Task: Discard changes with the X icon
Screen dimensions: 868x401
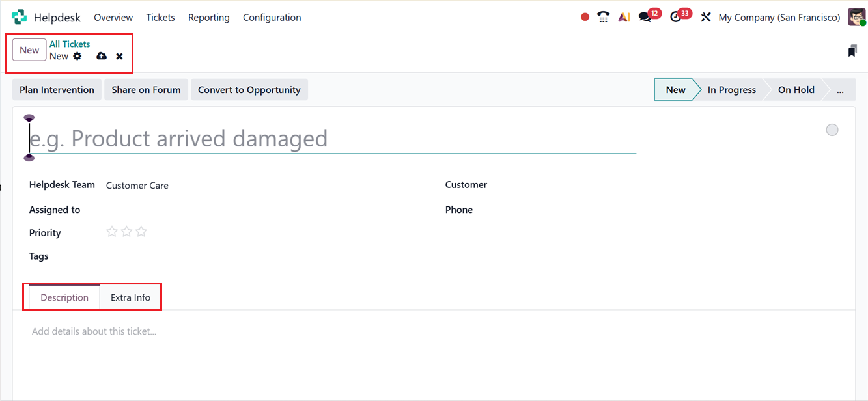Action: pyautogui.click(x=119, y=57)
